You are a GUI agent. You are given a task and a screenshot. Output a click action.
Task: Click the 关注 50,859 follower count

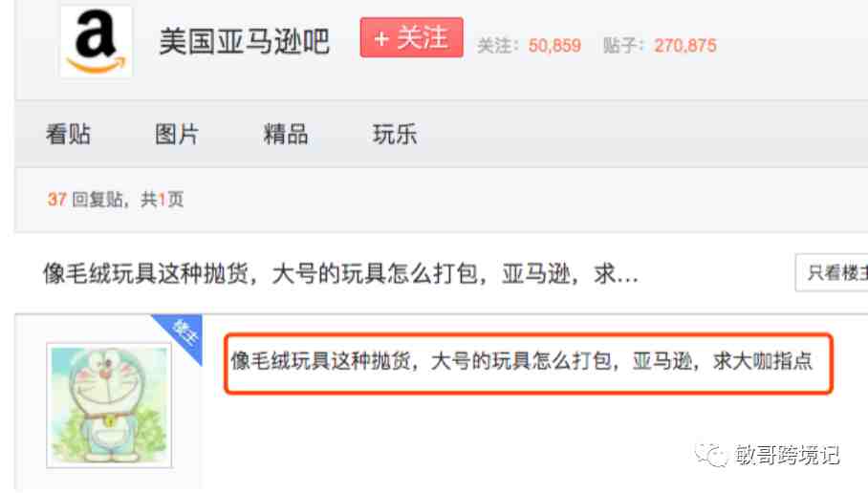[x=530, y=45]
